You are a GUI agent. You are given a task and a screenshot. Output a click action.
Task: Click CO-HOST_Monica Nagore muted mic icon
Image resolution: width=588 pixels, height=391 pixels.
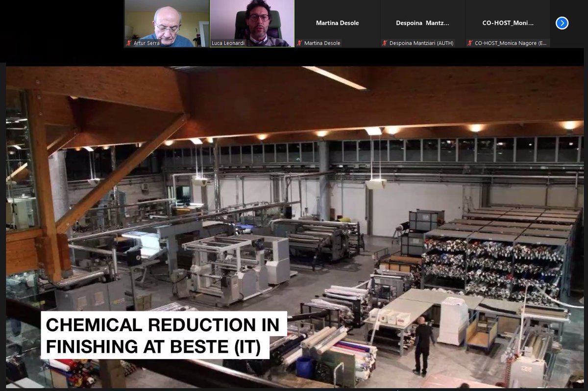[470, 43]
